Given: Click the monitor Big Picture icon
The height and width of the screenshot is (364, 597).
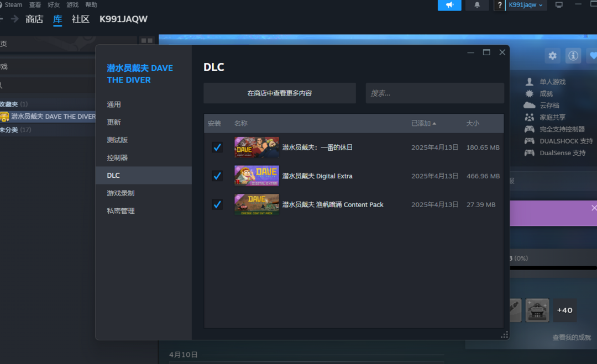Looking at the screenshot, I should click(559, 5).
